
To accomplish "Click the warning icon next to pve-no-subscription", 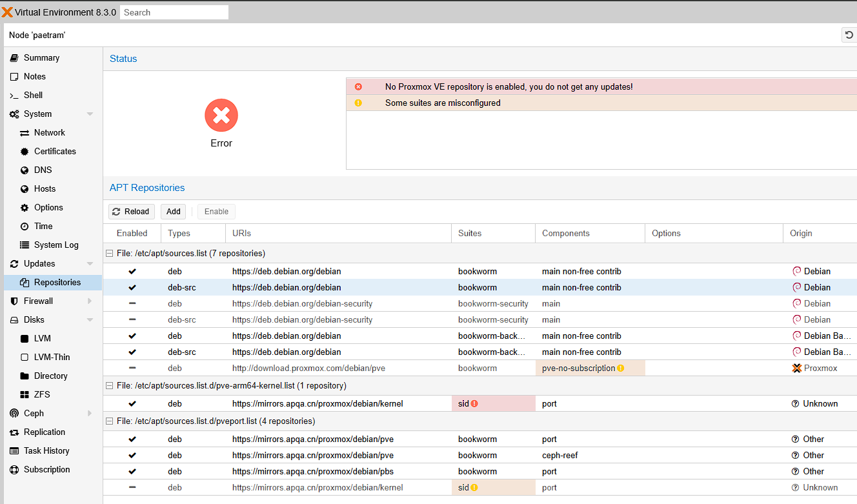I will (x=620, y=368).
